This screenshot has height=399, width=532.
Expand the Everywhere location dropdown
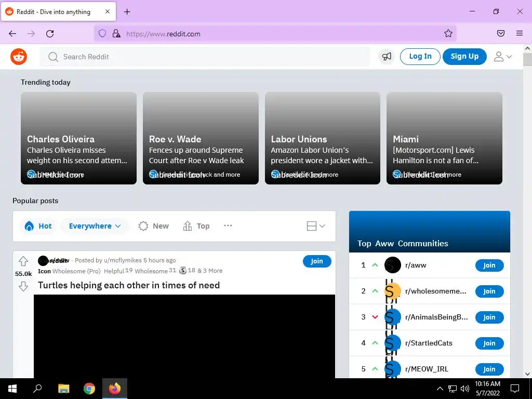(95, 226)
